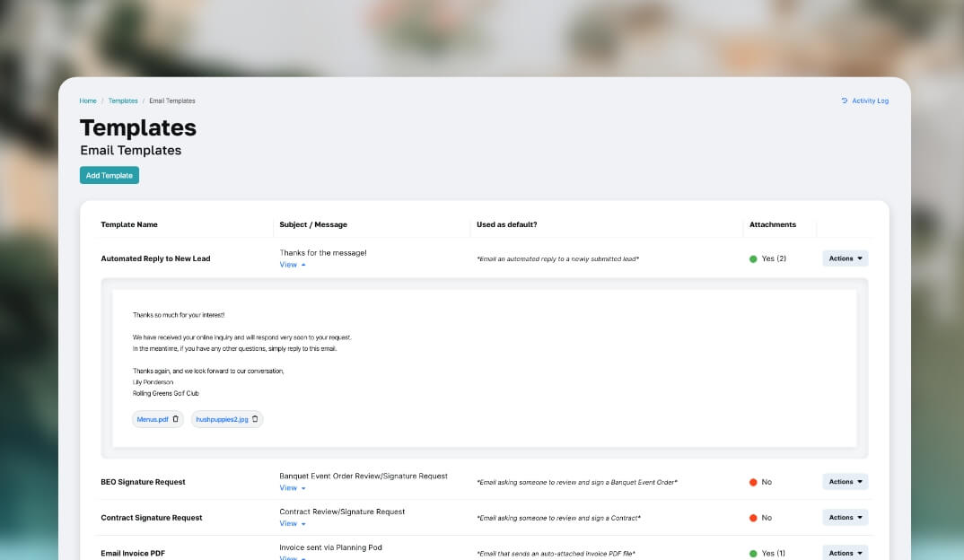Open the Activity Log link
The image size is (964, 560).
click(x=870, y=101)
